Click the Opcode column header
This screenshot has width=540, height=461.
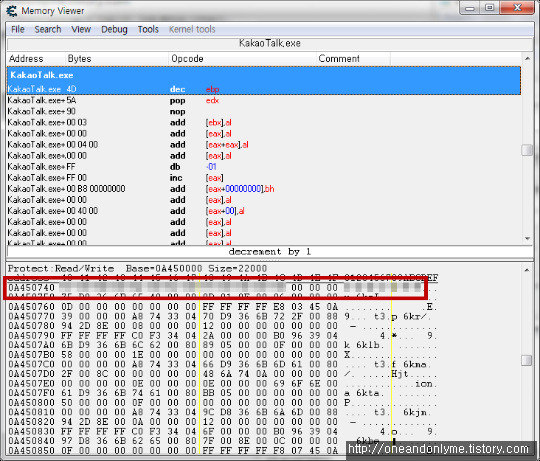[x=242, y=59]
